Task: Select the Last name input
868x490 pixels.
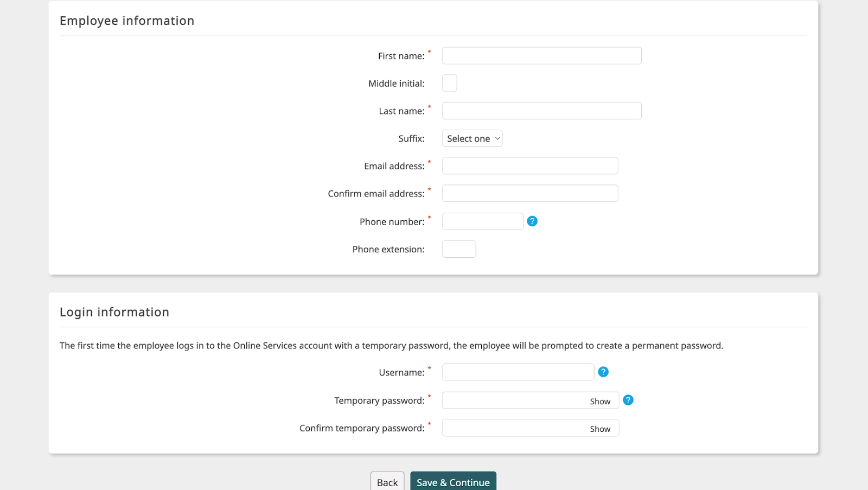Action: coord(541,111)
